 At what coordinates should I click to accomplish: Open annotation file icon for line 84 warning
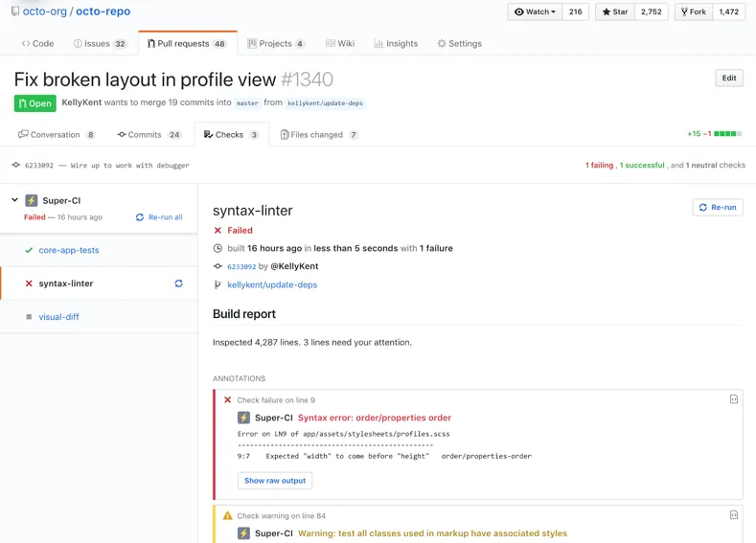[x=734, y=515]
